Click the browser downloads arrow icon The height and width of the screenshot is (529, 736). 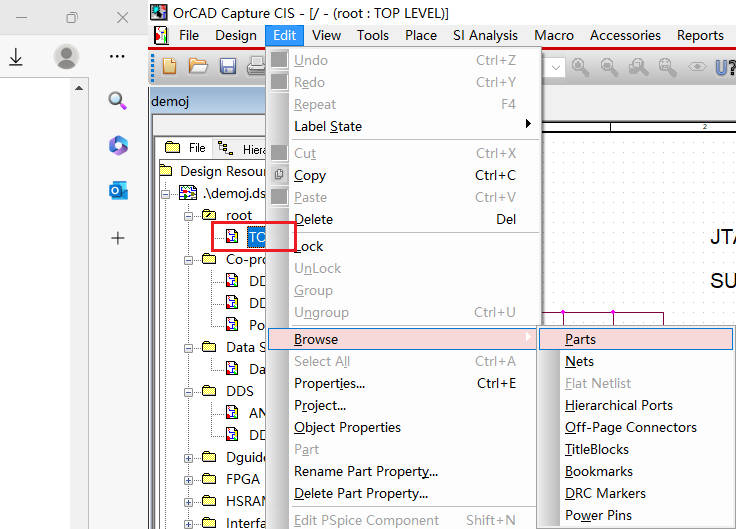click(x=16, y=57)
